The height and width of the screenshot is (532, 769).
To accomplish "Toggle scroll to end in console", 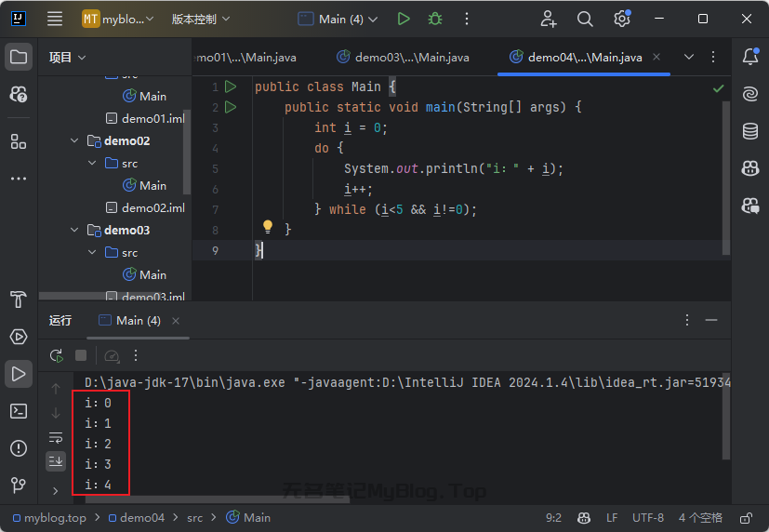I will (x=56, y=461).
